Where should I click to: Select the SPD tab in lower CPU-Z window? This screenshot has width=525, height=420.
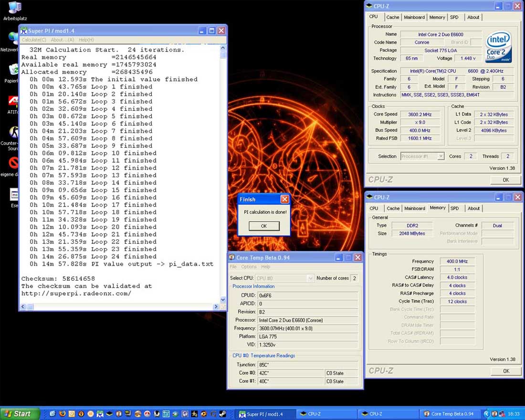point(455,208)
